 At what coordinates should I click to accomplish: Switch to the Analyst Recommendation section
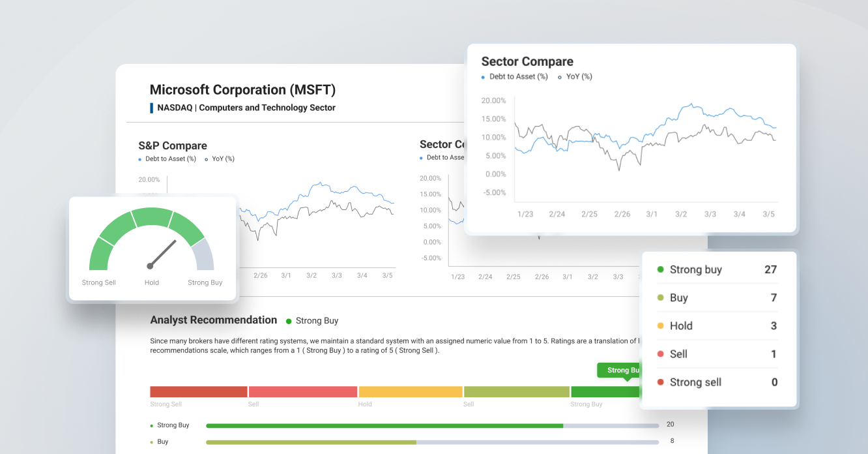[213, 320]
